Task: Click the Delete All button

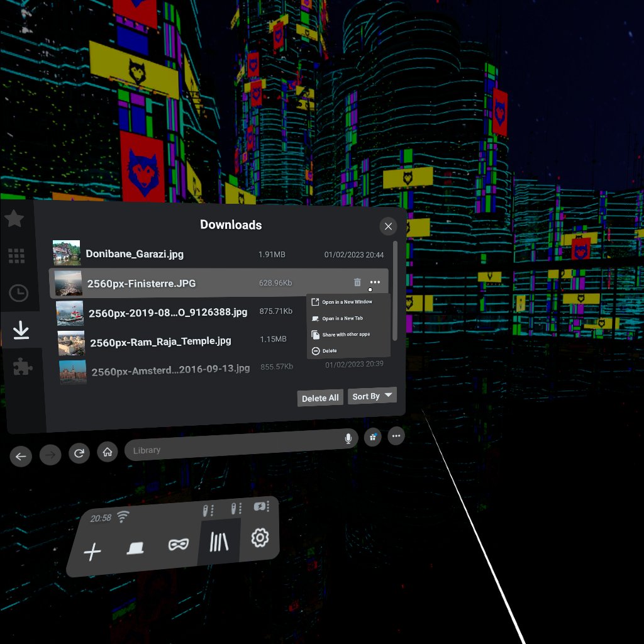Action: (x=320, y=398)
